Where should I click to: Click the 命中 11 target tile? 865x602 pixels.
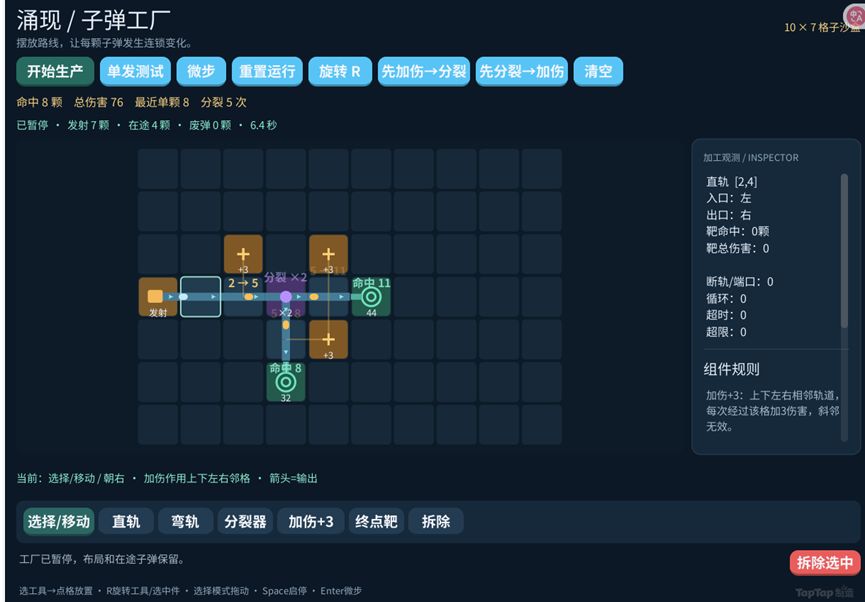coord(371,297)
